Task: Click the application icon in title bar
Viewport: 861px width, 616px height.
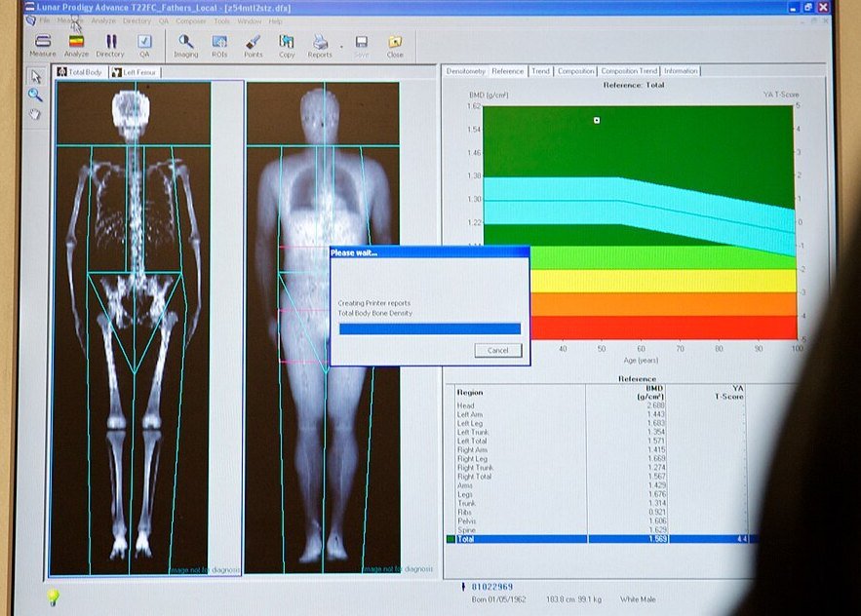Action: pyautogui.click(x=29, y=7)
